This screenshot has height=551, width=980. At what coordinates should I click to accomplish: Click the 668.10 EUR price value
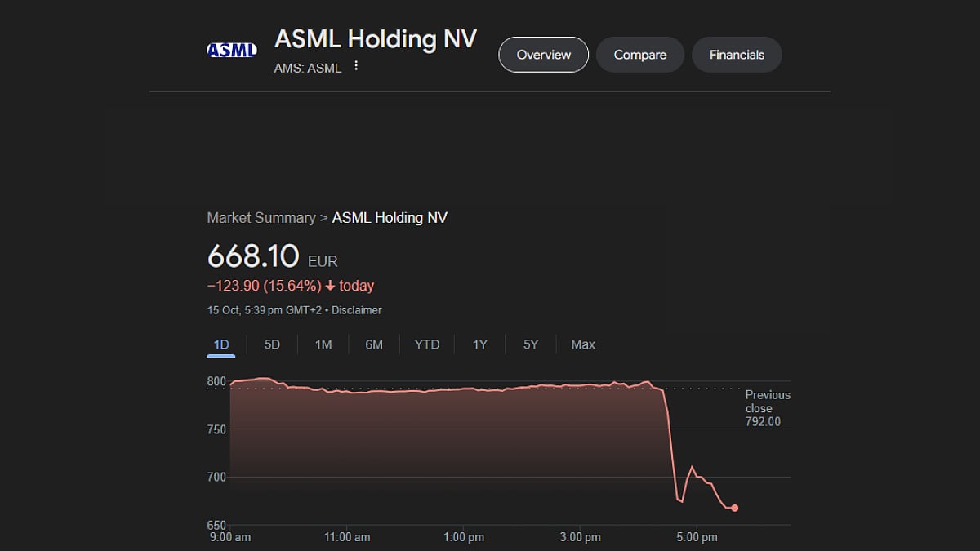253,257
